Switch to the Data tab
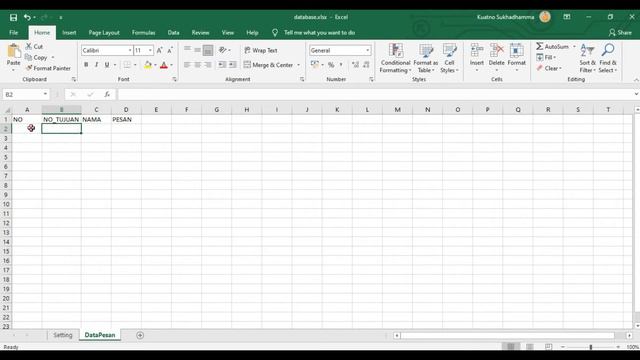The width and height of the screenshot is (640, 360). point(173,33)
